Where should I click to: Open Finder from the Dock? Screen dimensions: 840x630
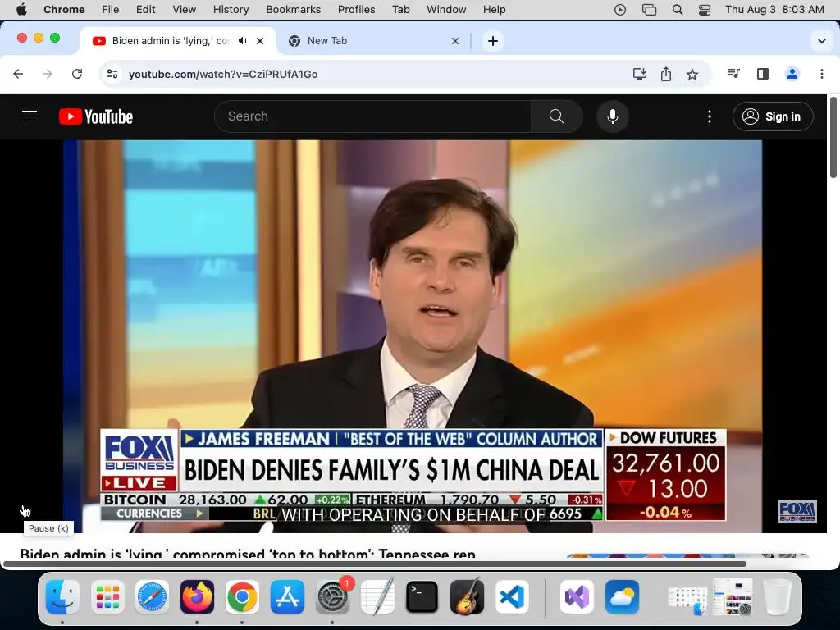pyautogui.click(x=62, y=596)
